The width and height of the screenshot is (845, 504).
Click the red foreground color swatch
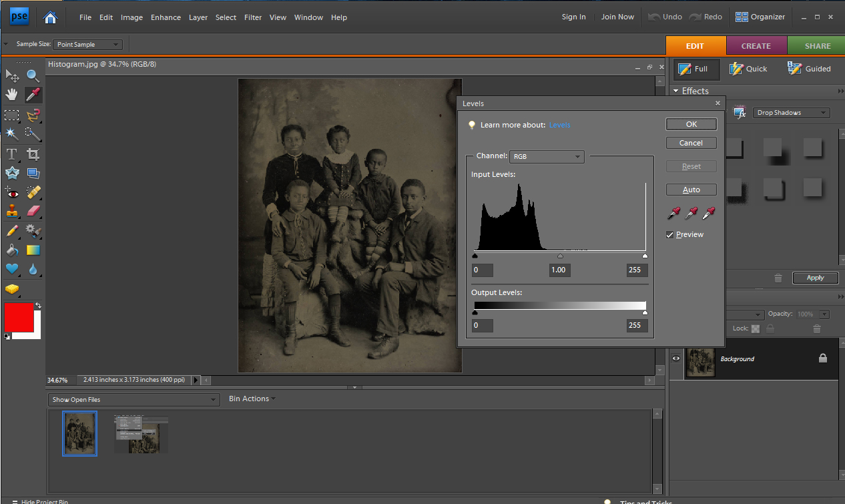click(19, 318)
